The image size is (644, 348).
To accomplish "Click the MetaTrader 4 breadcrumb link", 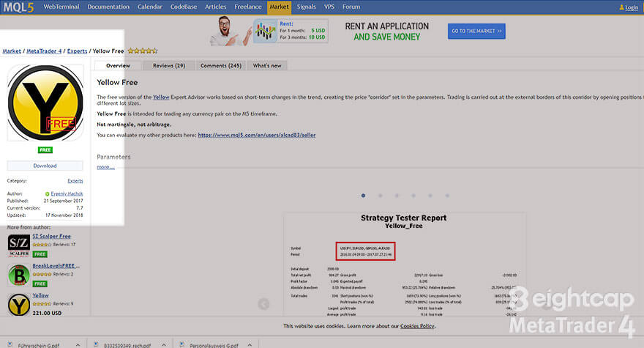I will 44,51.
